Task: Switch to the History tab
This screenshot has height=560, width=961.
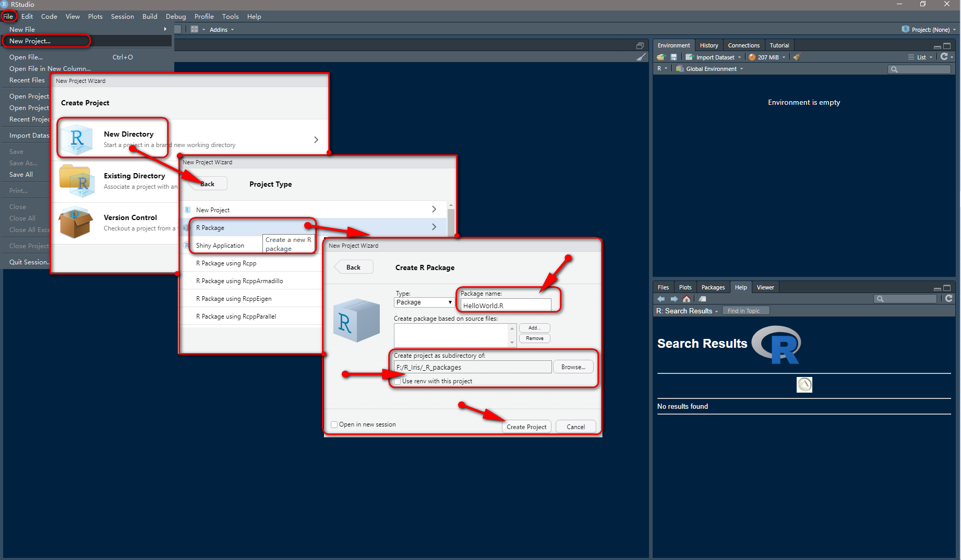Action: coord(708,45)
